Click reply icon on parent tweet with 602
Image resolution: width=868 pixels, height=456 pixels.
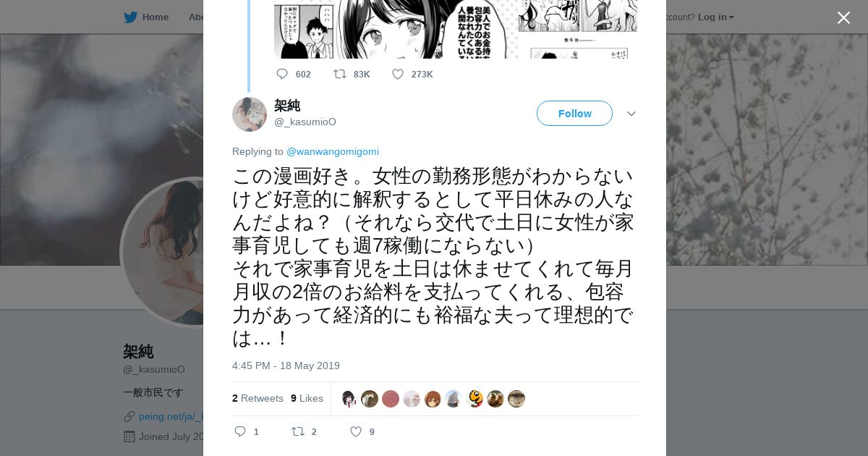click(282, 74)
